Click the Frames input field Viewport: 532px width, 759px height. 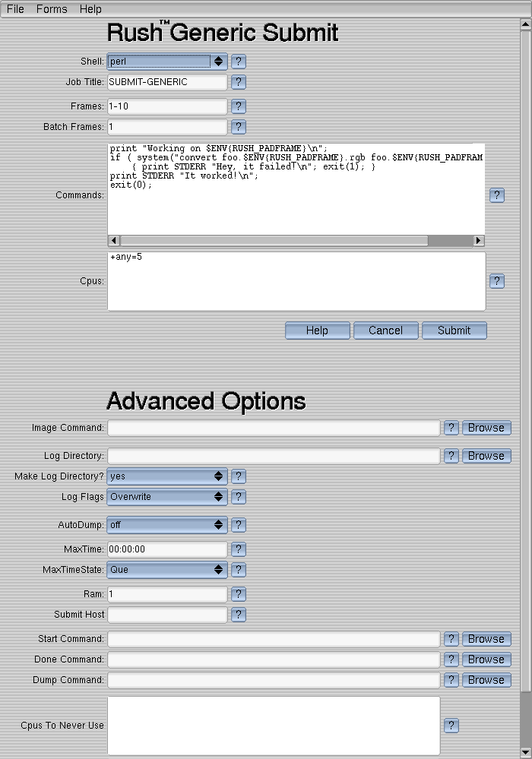[167, 106]
